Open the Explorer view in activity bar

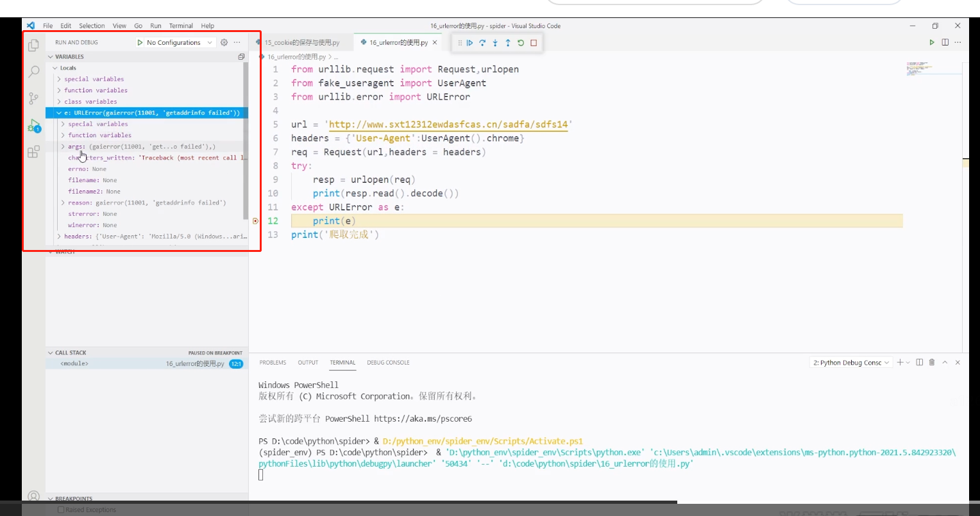point(33,45)
